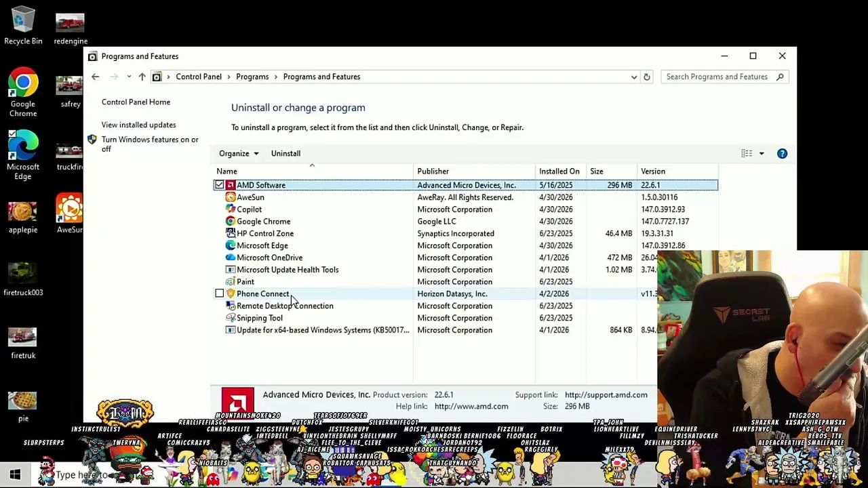Check the Phone Connect row checkbox
The width and height of the screenshot is (868, 488).
[219, 293]
